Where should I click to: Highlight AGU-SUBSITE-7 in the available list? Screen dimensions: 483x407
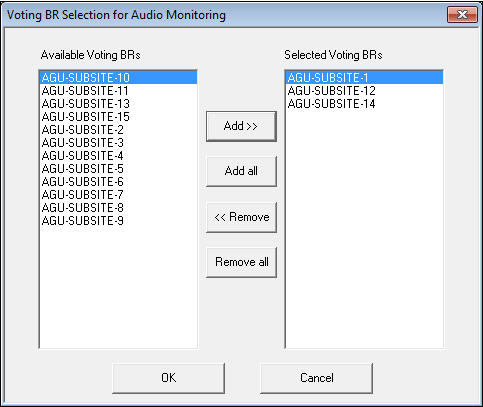tap(118, 195)
